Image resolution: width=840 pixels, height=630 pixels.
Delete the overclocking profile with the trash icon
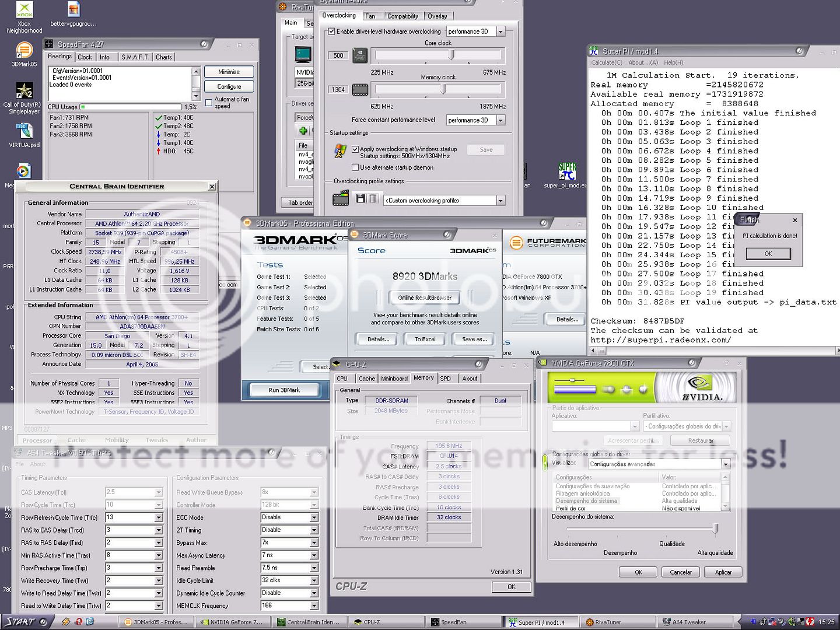coord(373,199)
